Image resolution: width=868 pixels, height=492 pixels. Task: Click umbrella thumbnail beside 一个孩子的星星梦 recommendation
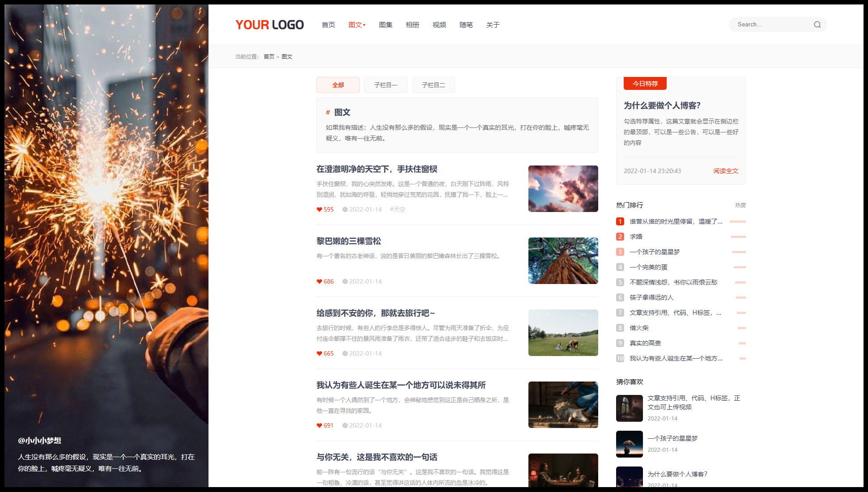coord(629,444)
